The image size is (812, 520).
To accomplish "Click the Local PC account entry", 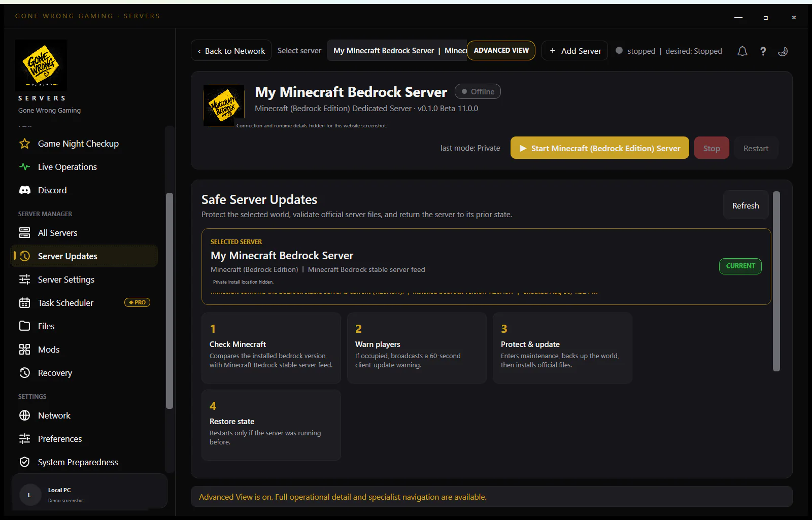I will tap(89, 491).
